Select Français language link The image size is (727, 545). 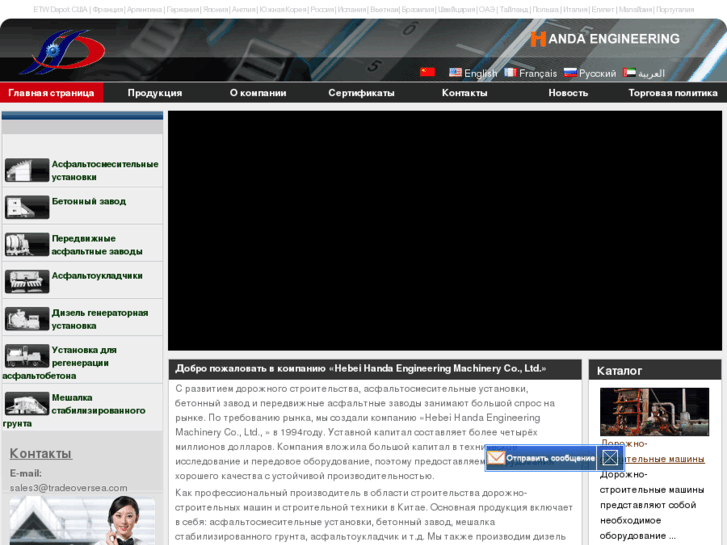(x=538, y=73)
